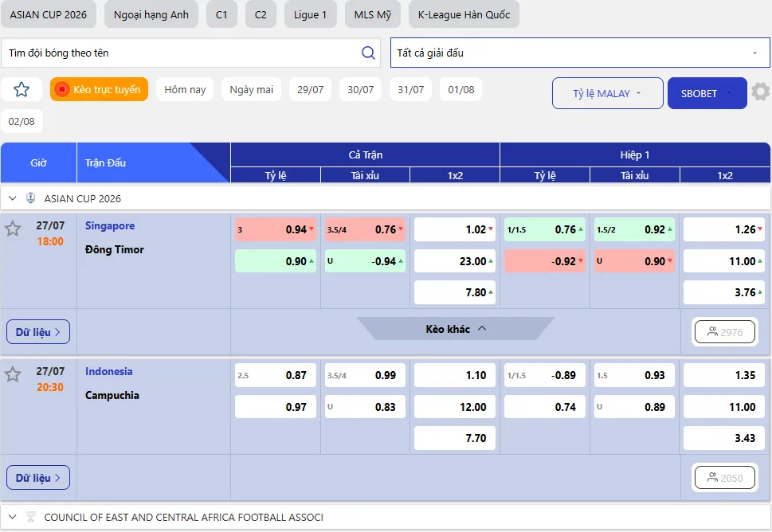Click the Đông Timor team name
The height and width of the screenshot is (532, 772).
pos(115,249)
